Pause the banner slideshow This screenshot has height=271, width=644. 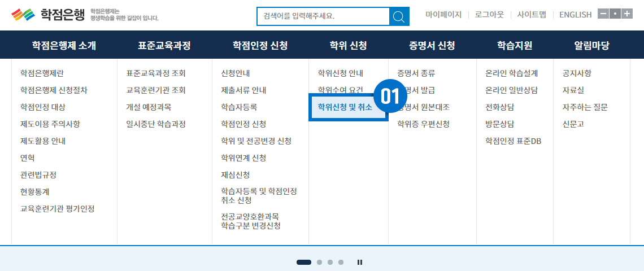click(360, 262)
